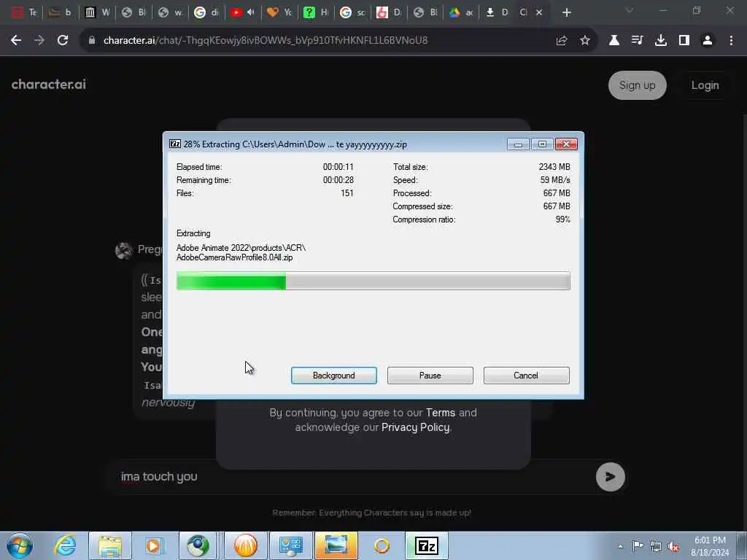747x560 pixels.
Task: Pause the 7-Zip extraction
Action: click(430, 376)
